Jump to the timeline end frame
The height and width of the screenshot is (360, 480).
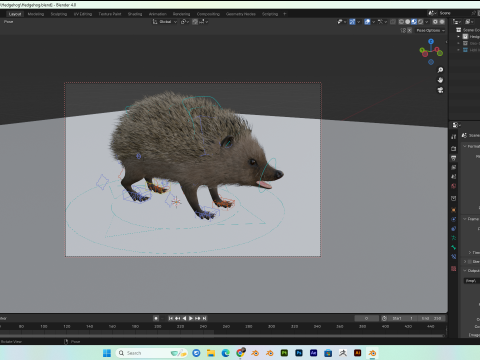click(x=204, y=318)
